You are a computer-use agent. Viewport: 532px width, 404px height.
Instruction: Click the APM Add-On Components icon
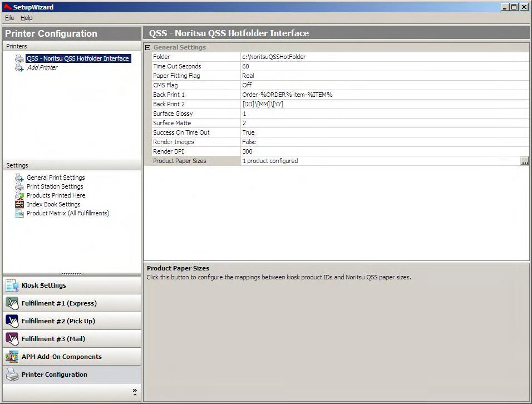click(x=12, y=357)
